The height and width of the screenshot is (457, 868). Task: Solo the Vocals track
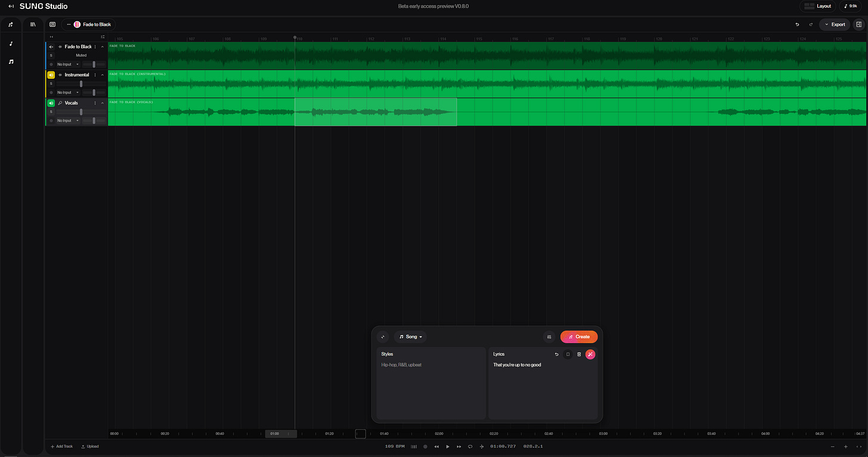[x=51, y=111]
